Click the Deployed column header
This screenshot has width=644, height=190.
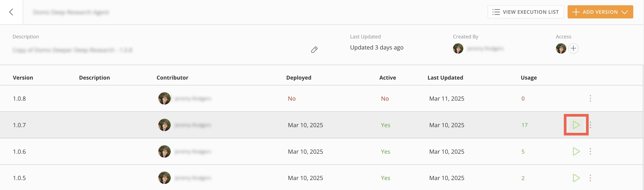(298, 78)
